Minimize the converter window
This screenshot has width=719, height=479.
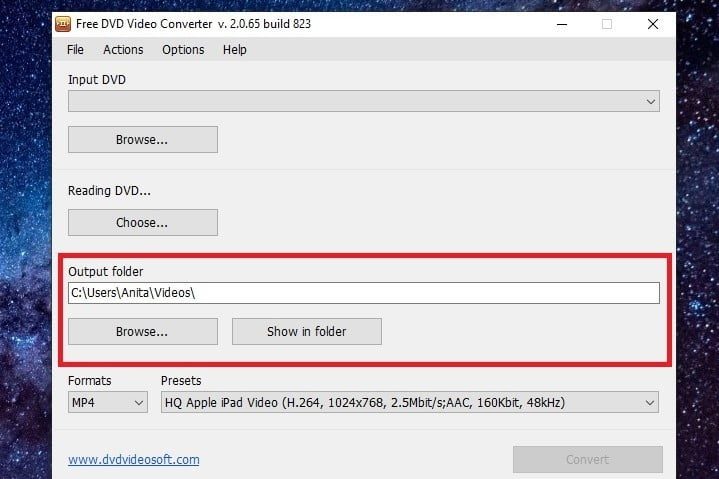560,24
